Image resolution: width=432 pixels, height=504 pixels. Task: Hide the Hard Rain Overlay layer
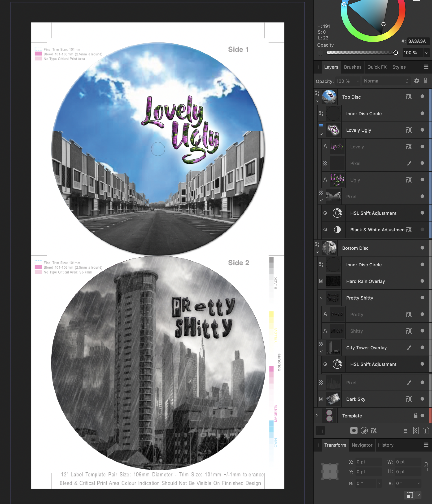[422, 281]
